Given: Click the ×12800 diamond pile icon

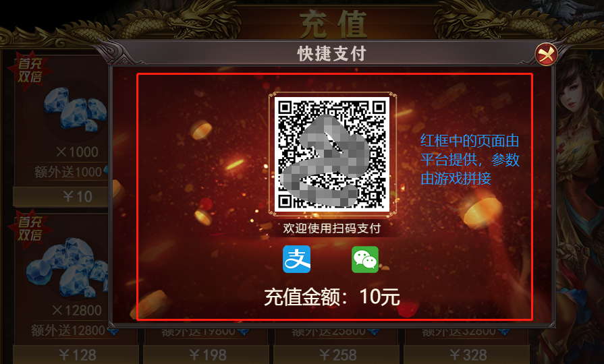Looking at the screenshot, I should pos(67,267).
